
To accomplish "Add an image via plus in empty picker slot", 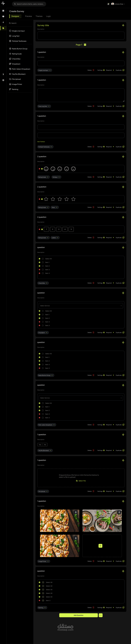I will point(100,546).
